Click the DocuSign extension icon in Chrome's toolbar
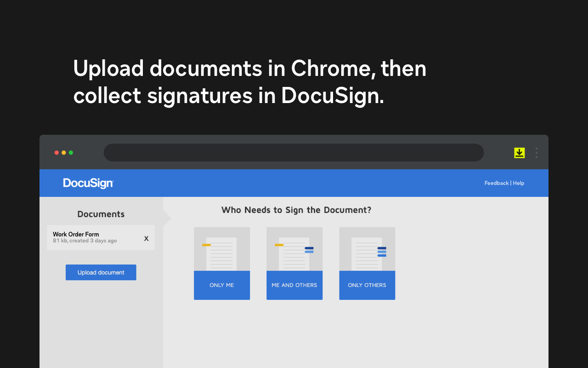 coord(519,152)
